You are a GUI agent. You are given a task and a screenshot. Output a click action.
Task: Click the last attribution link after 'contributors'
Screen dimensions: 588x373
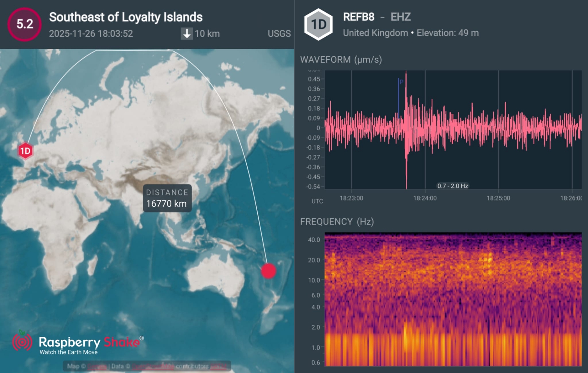coord(219,366)
